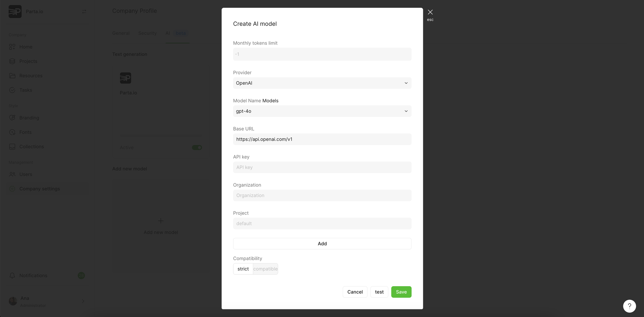The height and width of the screenshot is (317, 644).
Task: Click the wide Add button
Action: (322, 244)
